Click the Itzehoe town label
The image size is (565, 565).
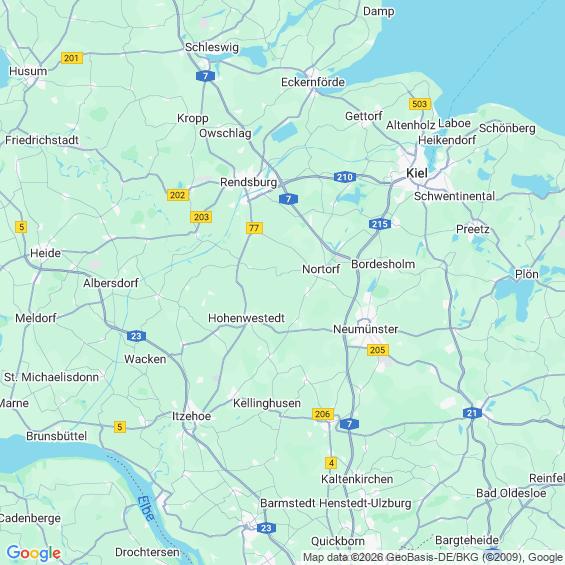coord(191,416)
